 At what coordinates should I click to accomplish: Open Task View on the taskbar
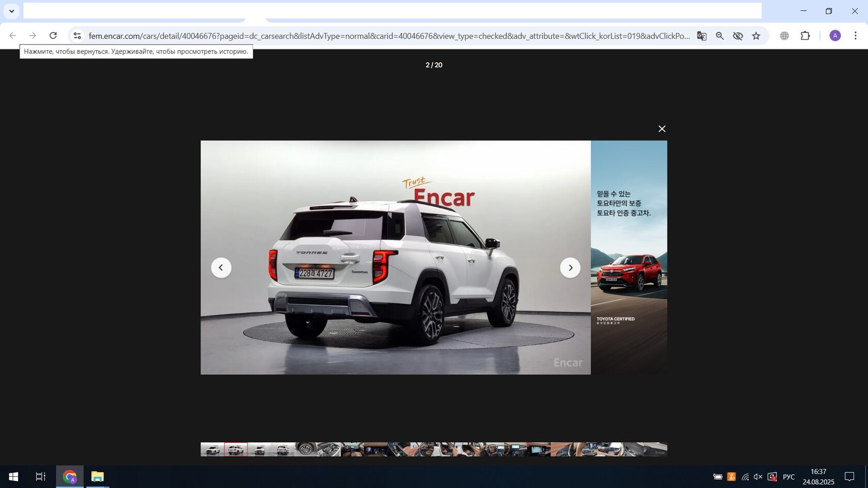pos(40,477)
